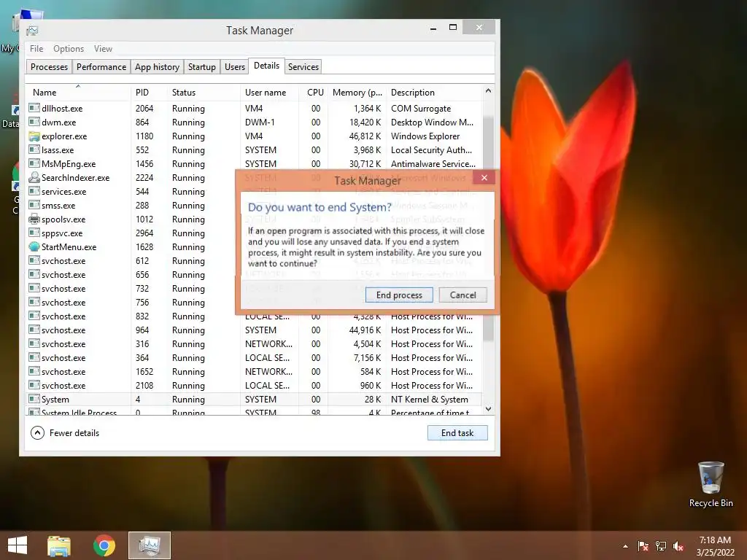
Task: Click Action Center flag tray icon
Action: click(643, 546)
